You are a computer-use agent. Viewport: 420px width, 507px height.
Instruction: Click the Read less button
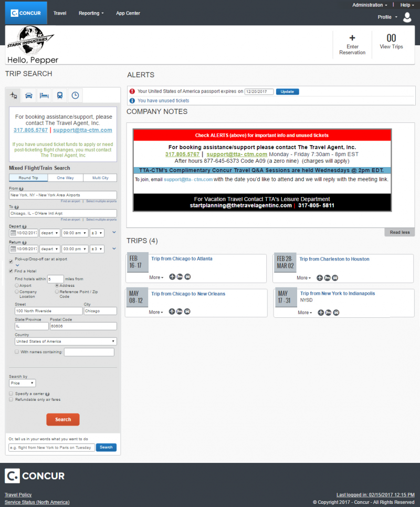click(400, 232)
